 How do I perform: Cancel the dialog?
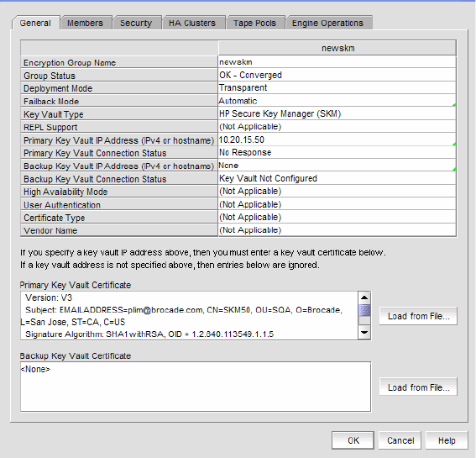tap(400, 440)
